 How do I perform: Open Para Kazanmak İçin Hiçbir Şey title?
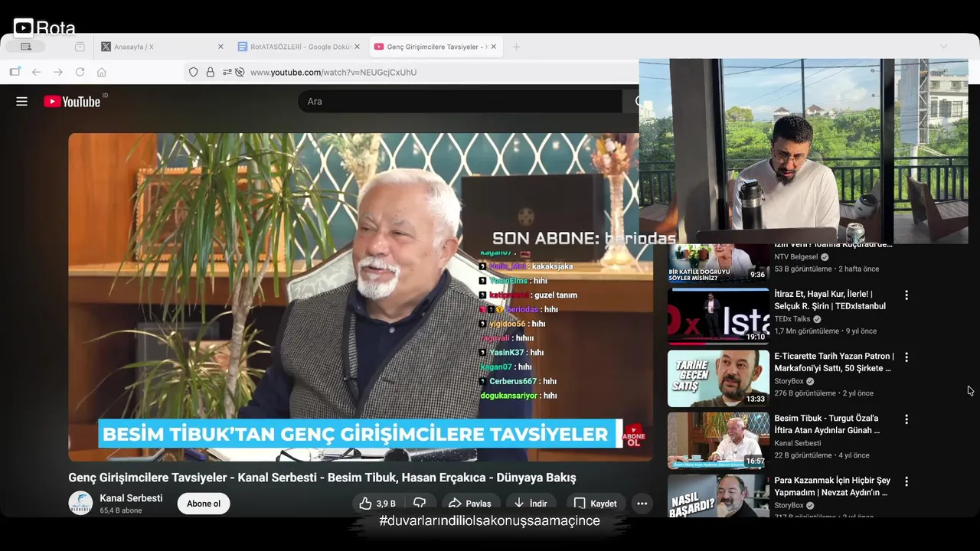point(832,486)
